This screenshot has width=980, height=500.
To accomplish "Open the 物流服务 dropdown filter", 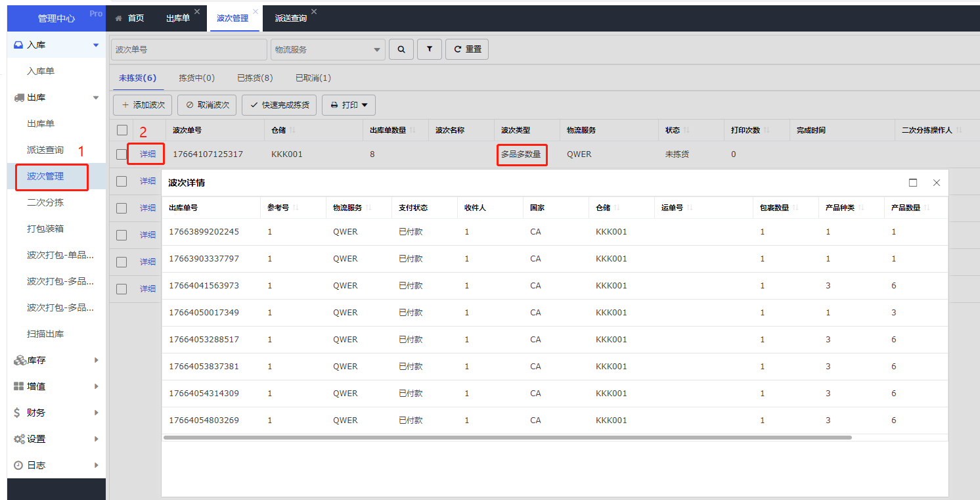I will pos(328,49).
